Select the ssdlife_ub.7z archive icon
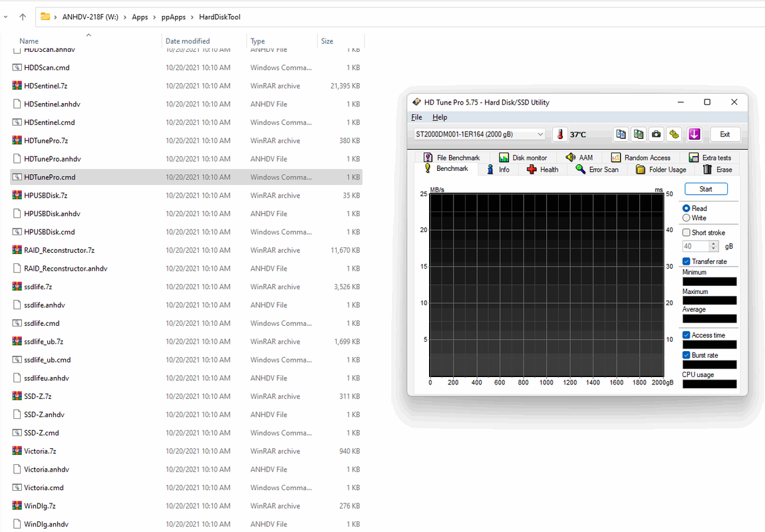Image resolution: width=765 pixels, height=532 pixels. [17, 341]
